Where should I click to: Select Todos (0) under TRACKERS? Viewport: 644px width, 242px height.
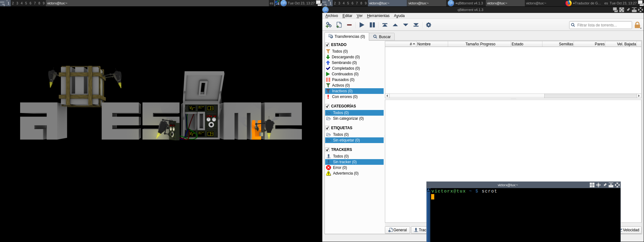(x=354, y=156)
